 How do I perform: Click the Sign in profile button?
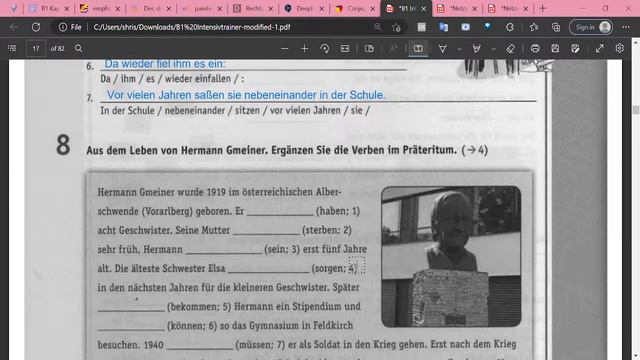point(591,27)
